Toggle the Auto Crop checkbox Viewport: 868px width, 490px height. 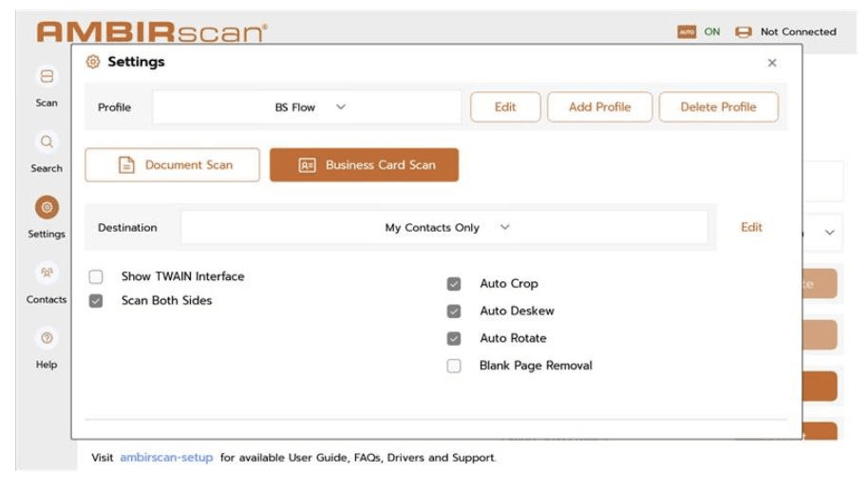click(454, 284)
